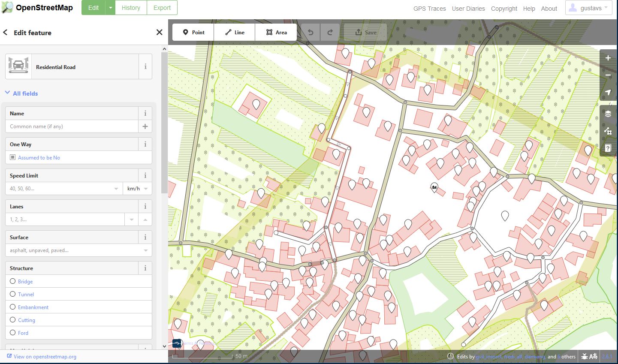Open the background layers panel
The image size is (618, 364).
pyautogui.click(x=608, y=114)
